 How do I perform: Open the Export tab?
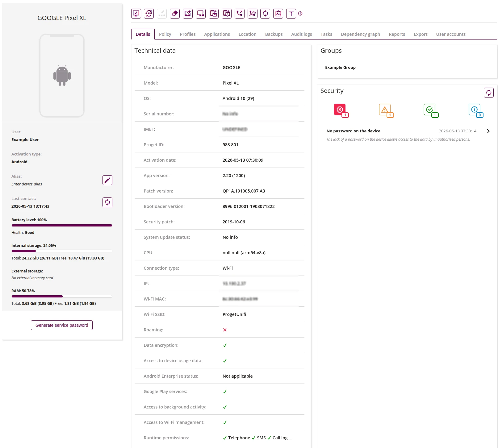pos(421,34)
